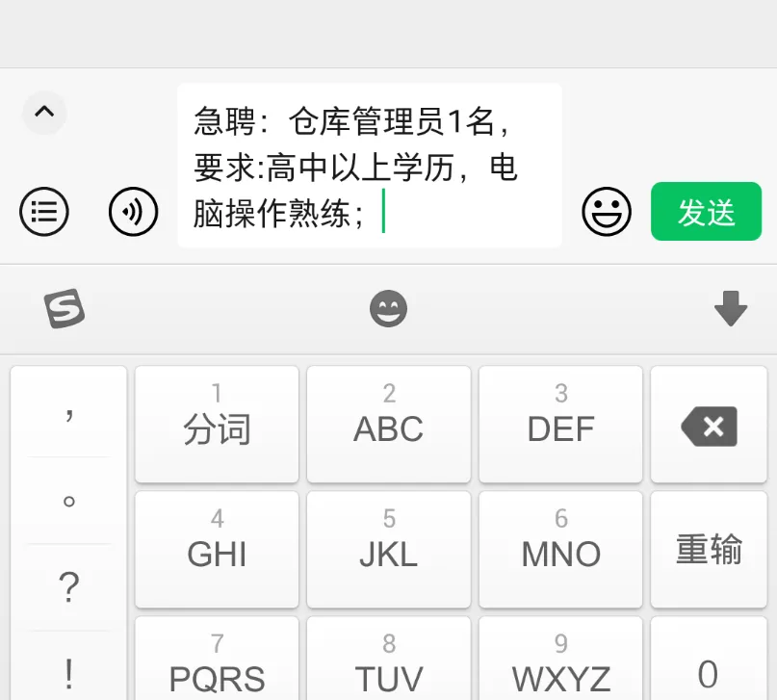Viewport: 777px width, 700px height.
Task: Tap the comma punctuation key
Action: point(69,412)
